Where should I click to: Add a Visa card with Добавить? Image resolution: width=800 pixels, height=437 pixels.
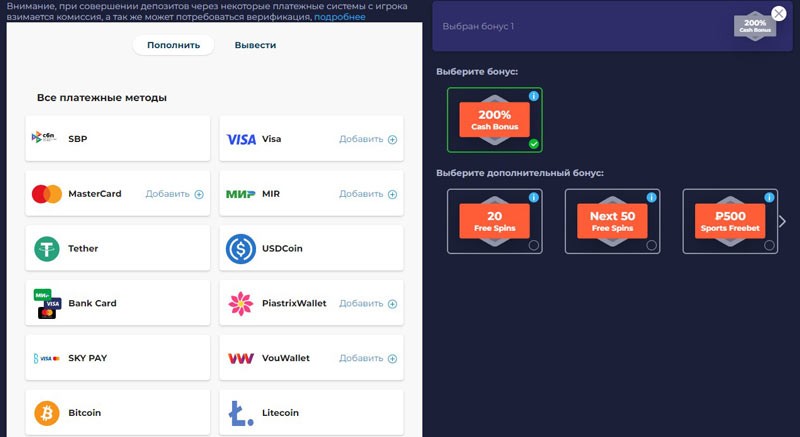(367, 139)
